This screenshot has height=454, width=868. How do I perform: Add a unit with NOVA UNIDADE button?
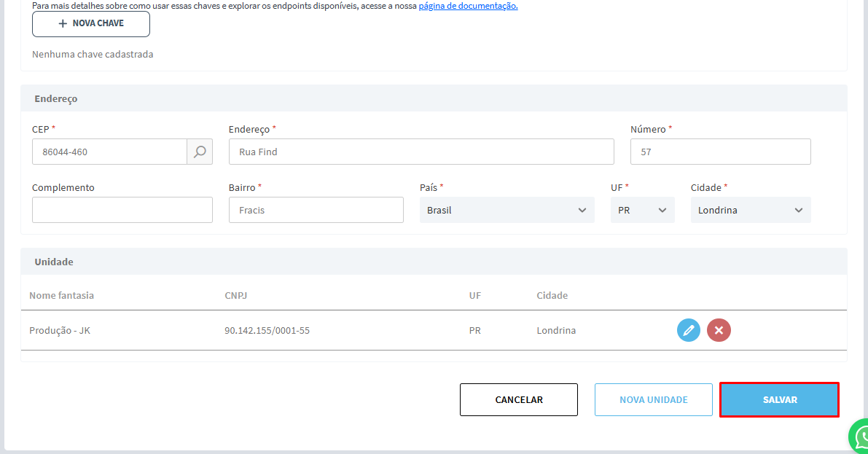click(653, 399)
